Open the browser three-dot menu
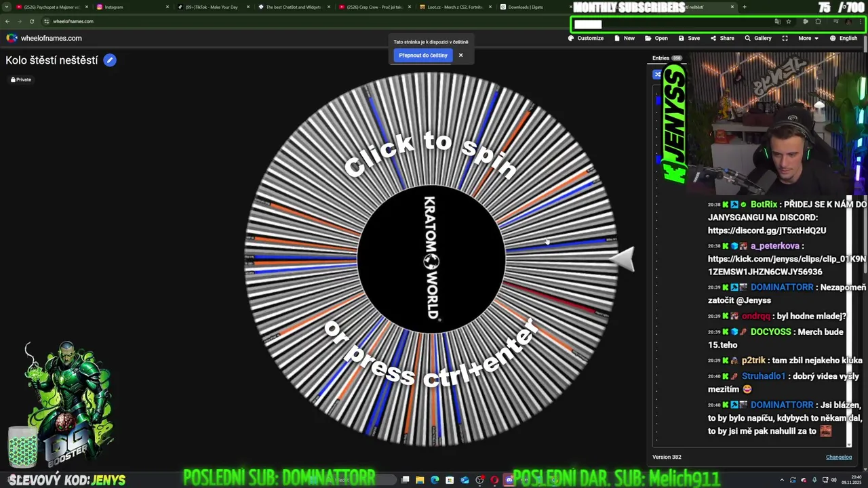The width and height of the screenshot is (868, 488). point(861,21)
